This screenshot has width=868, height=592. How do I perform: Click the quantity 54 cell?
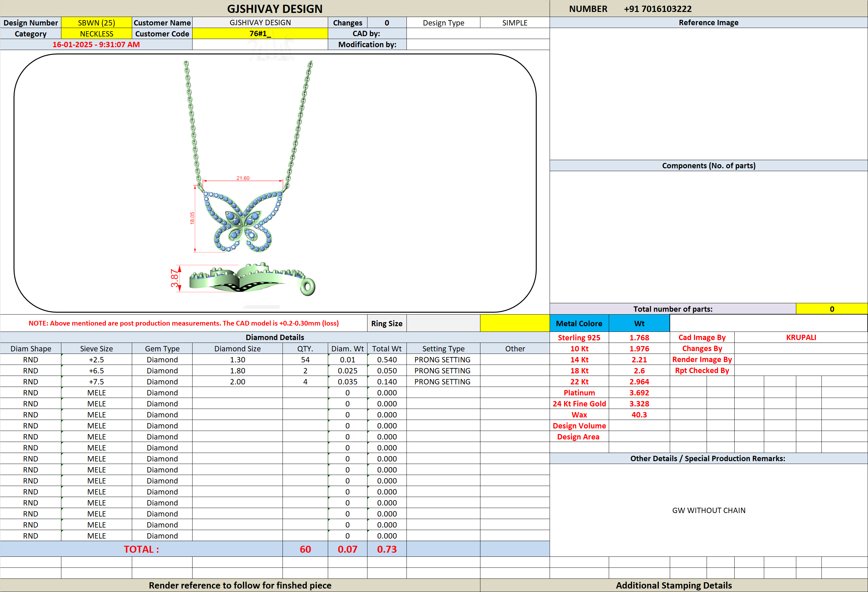point(305,360)
